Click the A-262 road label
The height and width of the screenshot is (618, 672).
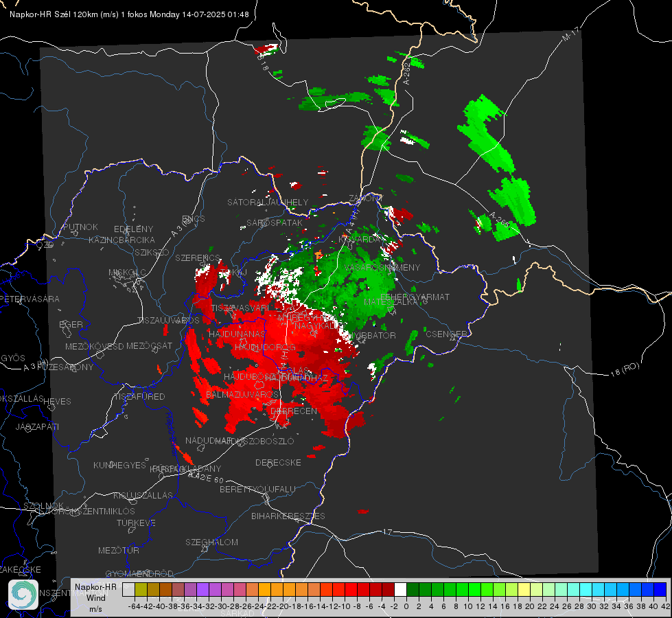406,74
